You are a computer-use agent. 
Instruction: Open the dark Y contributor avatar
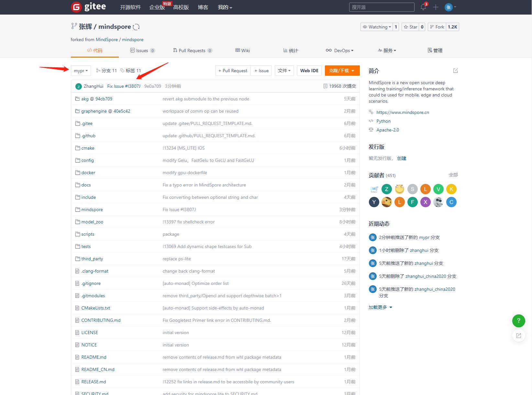pos(374,202)
